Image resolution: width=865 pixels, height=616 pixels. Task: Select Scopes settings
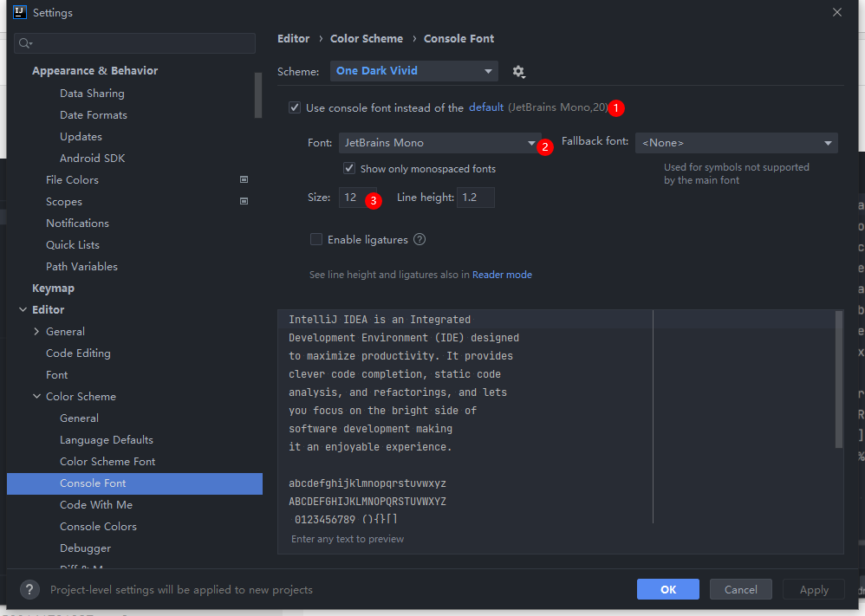(x=64, y=201)
